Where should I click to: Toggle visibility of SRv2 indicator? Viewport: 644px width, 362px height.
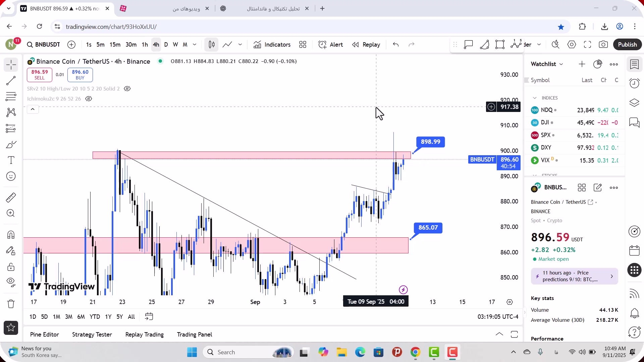[x=127, y=89]
